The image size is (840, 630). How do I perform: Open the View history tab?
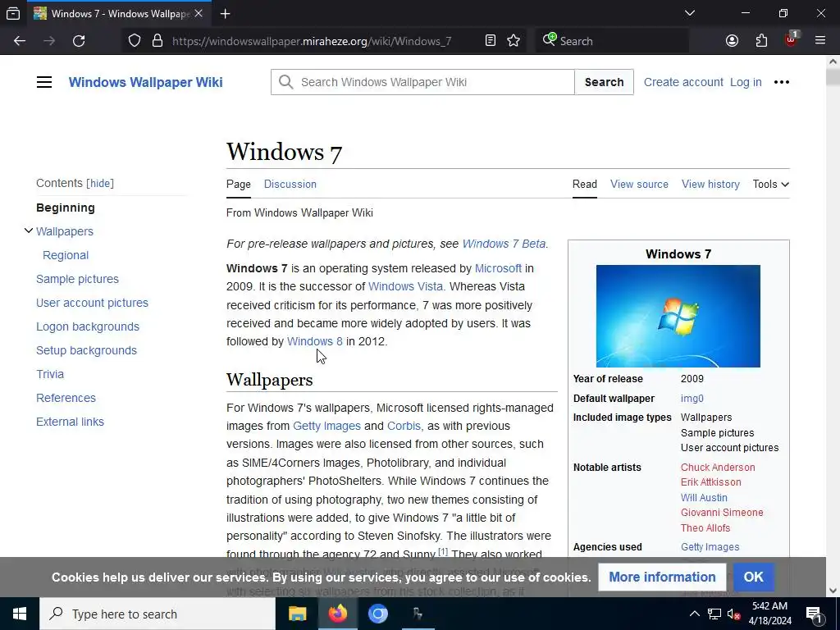coord(710,185)
